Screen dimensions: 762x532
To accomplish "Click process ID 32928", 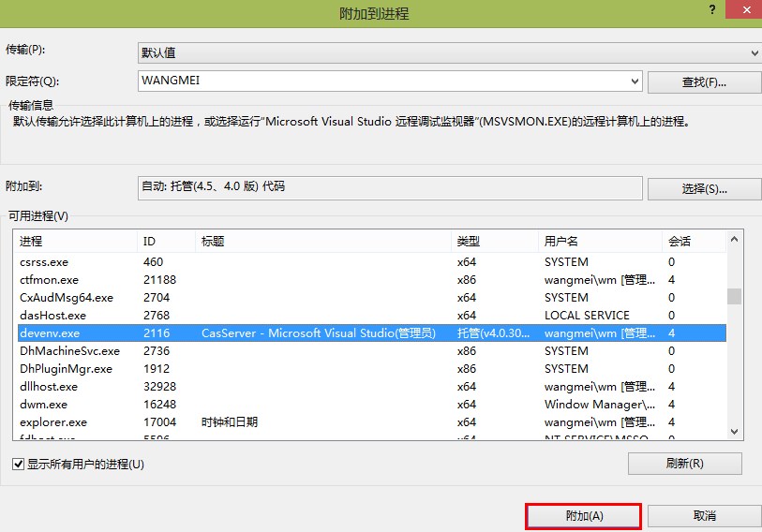I will 160,387.
